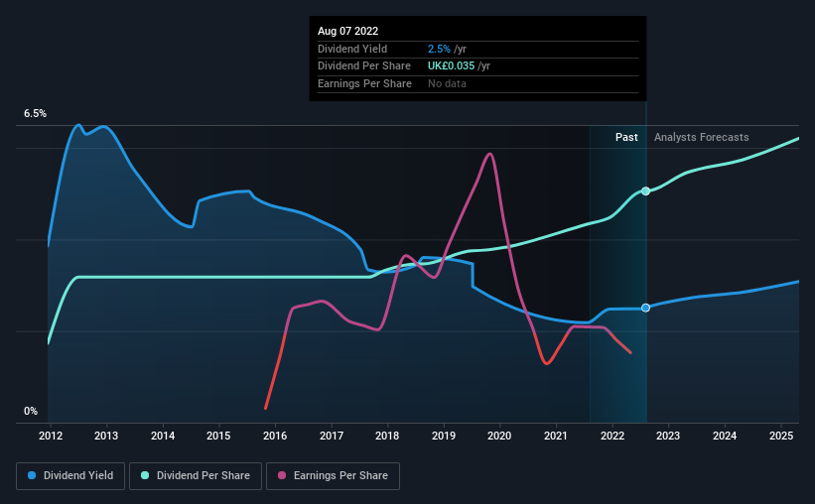
Task: Select the teal marker on Dividend Per Share line
Action: [x=645, y=191]
